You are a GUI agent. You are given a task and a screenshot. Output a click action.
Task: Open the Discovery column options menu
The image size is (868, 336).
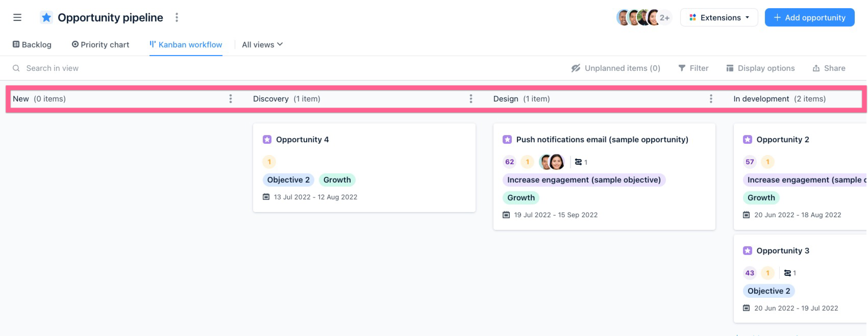pos(471,99)
